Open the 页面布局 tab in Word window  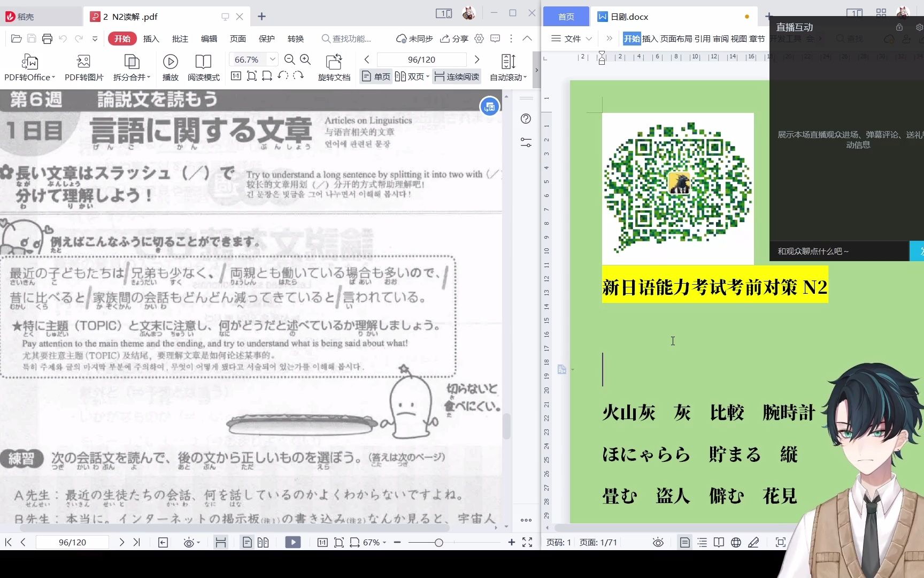[x=676, y=39]
